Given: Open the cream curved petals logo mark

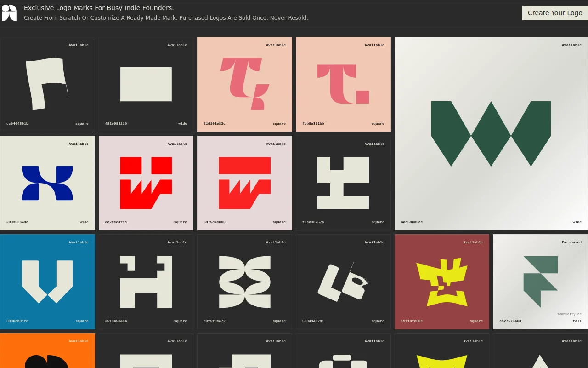Looking at the screenshot, I should tap(245, 282).
